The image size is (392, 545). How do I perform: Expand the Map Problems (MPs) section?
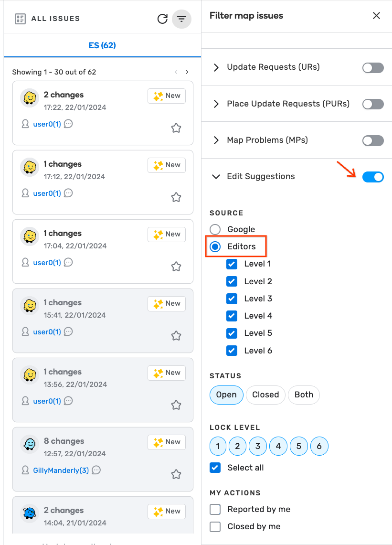coord(216,140)
